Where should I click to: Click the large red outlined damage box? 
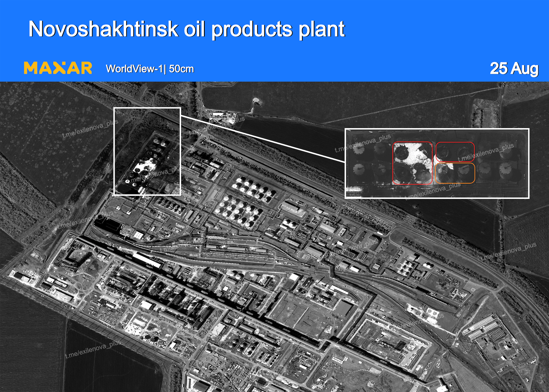pos(412,163)
